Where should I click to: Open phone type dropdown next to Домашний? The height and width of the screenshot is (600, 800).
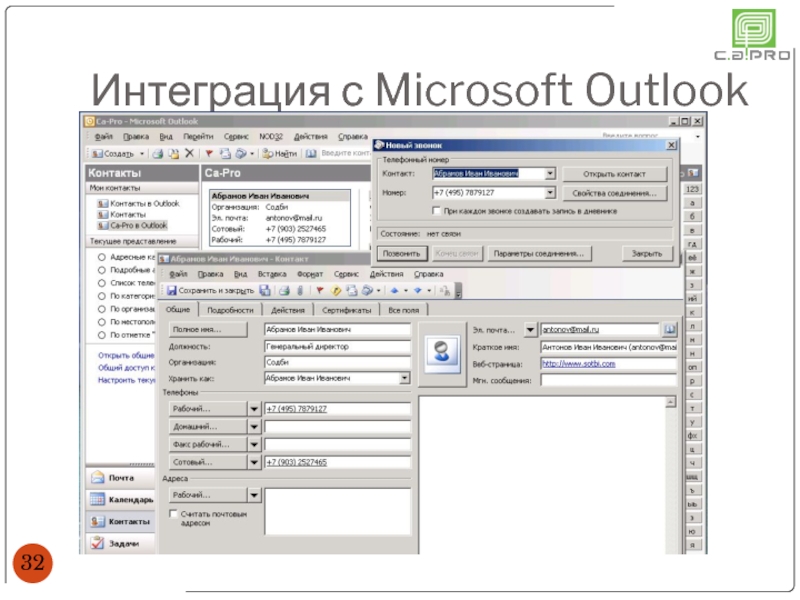(254, 427)
